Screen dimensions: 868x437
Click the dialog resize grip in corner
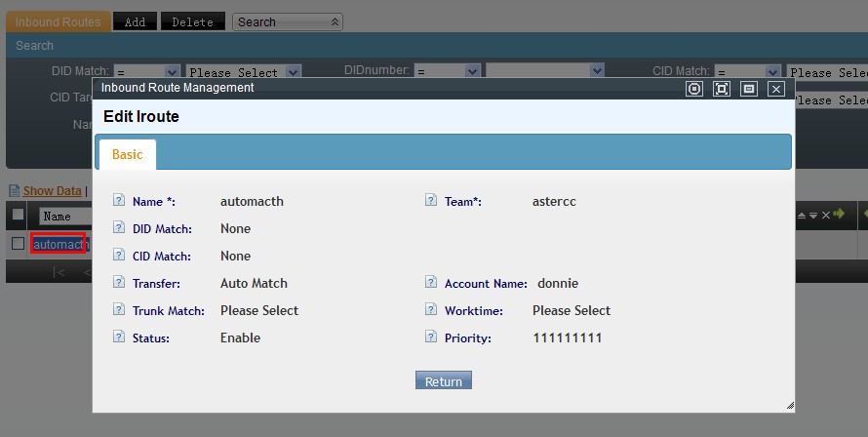tap(789, 405)
